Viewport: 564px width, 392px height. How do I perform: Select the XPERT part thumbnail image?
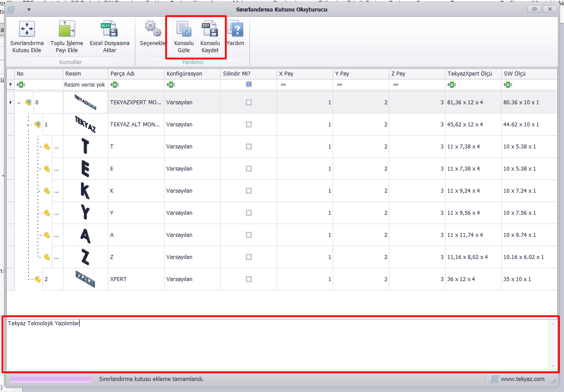tap(86, 279)
